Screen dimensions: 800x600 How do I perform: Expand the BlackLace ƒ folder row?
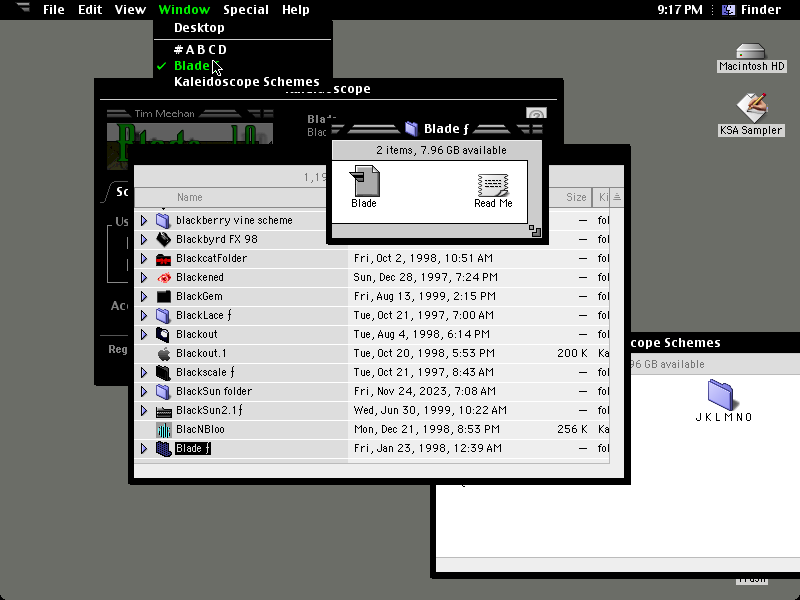[144, 315]
